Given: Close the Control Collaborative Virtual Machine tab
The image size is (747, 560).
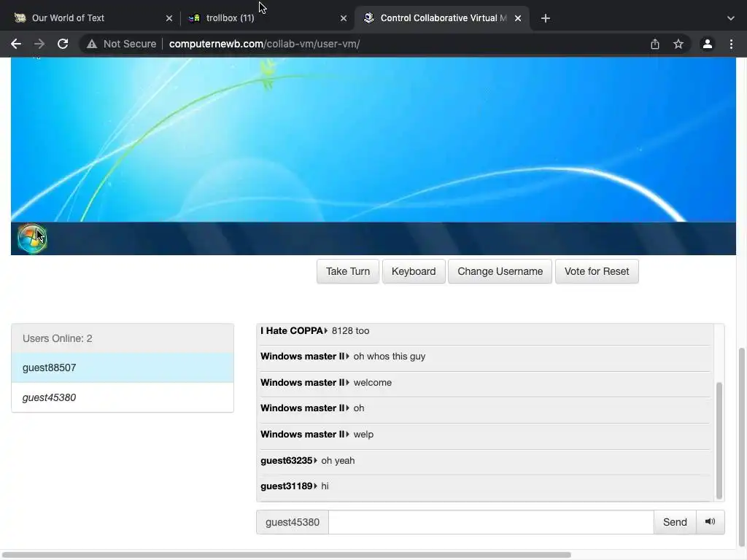Looking at the screenshot, I should [518, 18].
